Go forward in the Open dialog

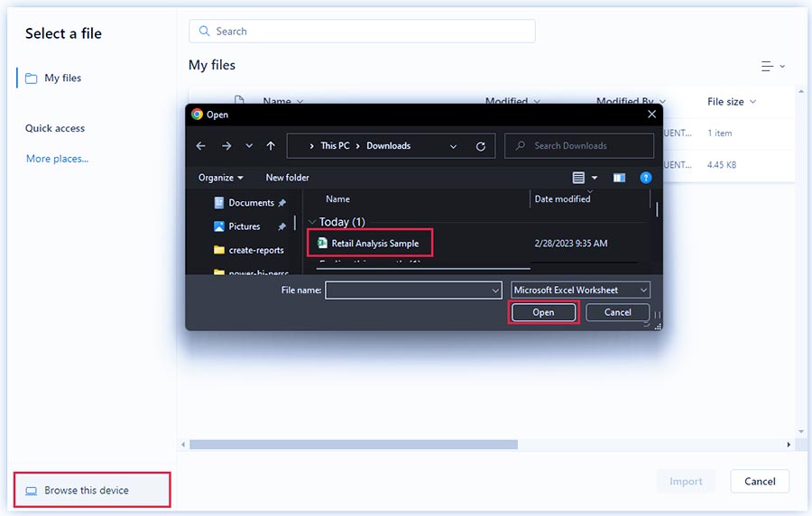pos(226,146)
